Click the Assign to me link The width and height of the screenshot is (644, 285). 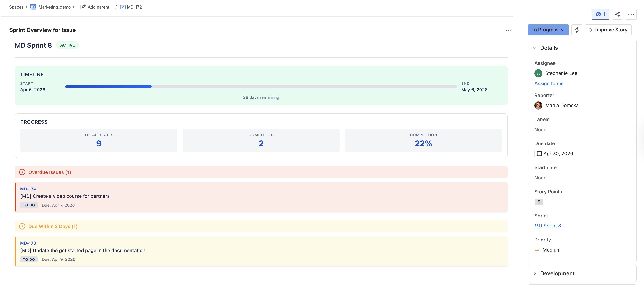click(549, 83)
